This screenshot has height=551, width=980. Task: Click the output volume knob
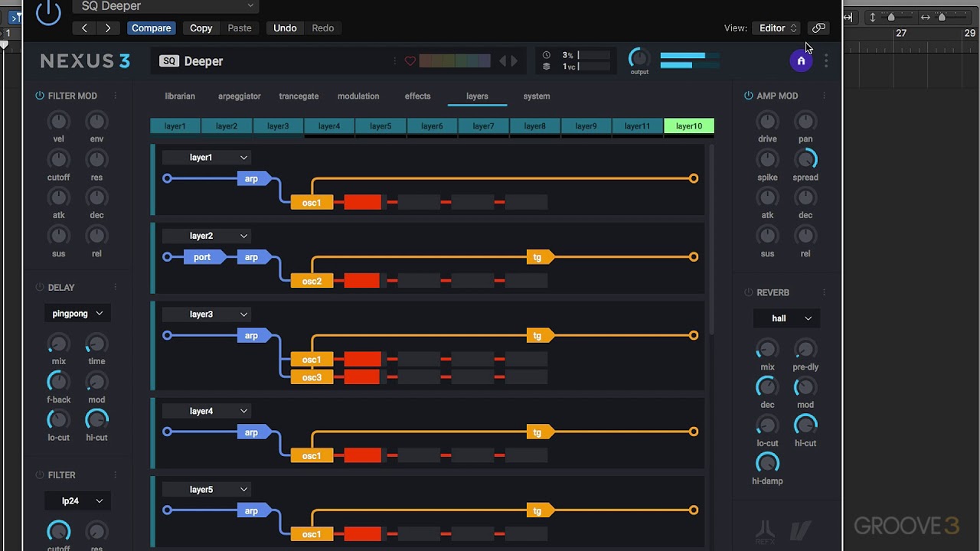coord(639,58)
